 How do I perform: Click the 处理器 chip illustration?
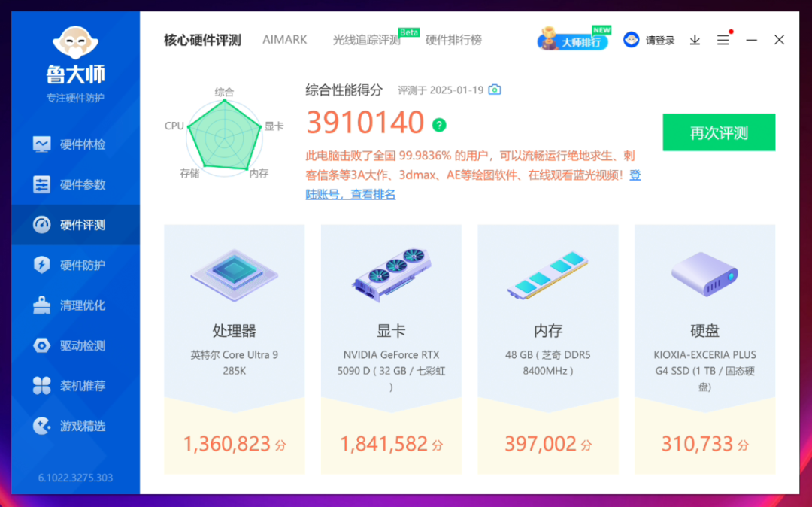(234, 275)
